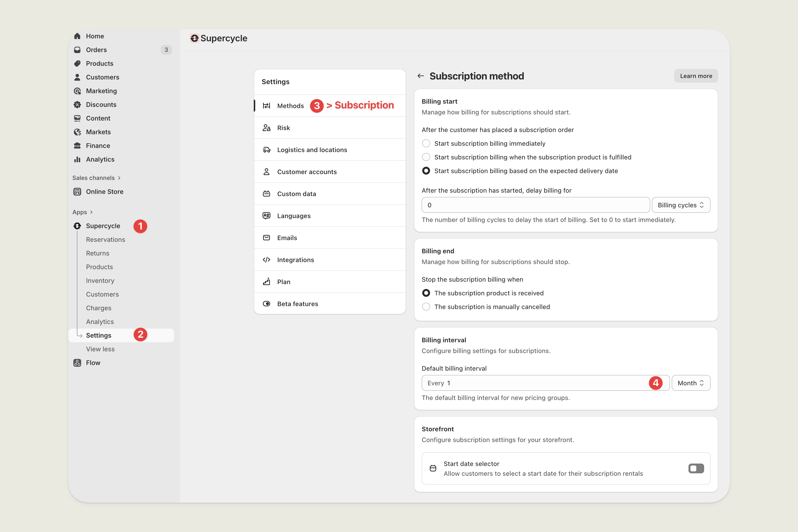Click the Beta features toggle icon
The width and height of the screenshot is (798, 532).
click(x=266, y=304)
